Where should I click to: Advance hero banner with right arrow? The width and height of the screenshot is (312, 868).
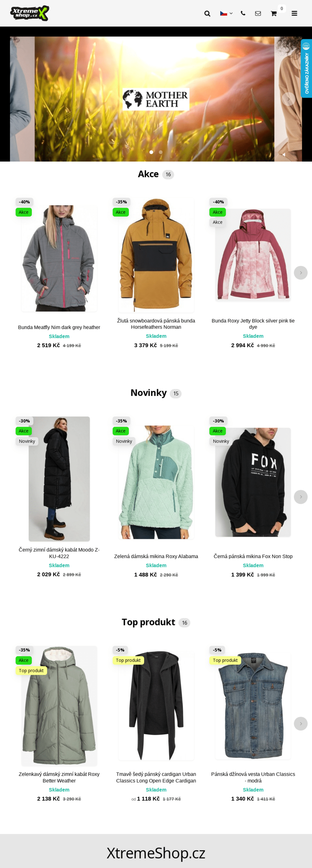point(288,99)
